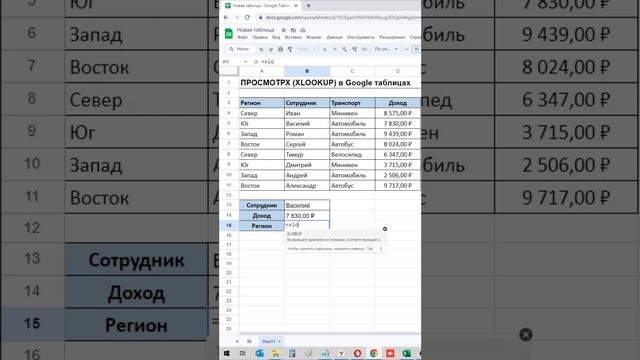This screenshot has width=640, height=360.
Task: Open the Расширения menu
Action: [x=392, y=38]
